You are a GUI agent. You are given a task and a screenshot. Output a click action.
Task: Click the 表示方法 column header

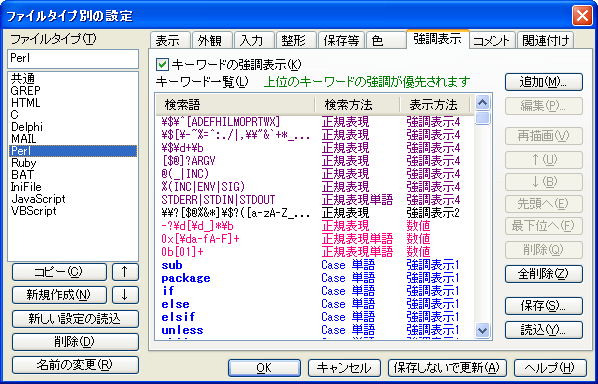pos(435,105)
